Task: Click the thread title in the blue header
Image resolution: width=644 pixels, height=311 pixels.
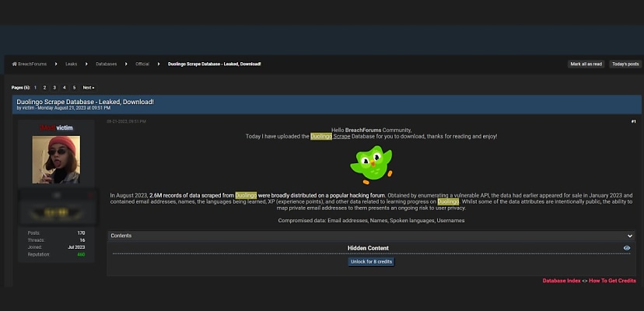Action: (x=85, y=102)
